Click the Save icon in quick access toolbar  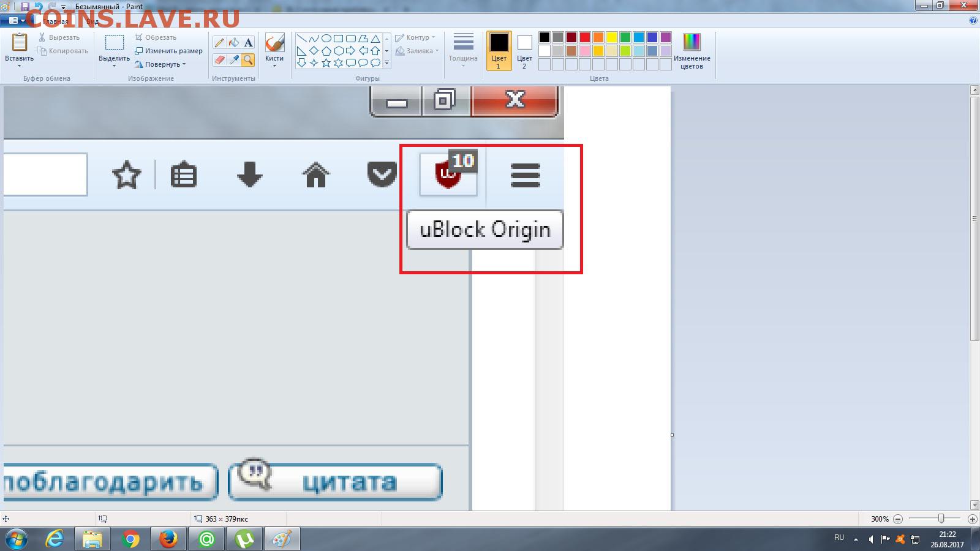[x=25, y=7]
